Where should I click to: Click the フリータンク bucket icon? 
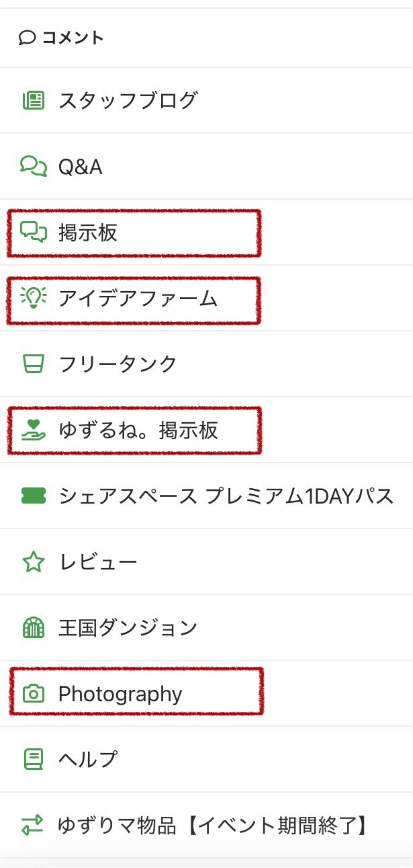point(33,364)
